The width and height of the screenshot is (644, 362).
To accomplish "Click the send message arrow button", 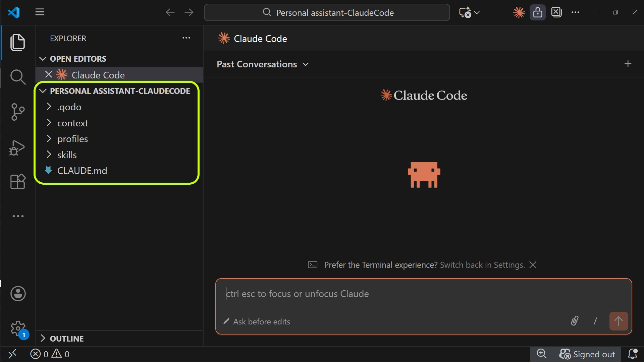I will pos(618,321).
